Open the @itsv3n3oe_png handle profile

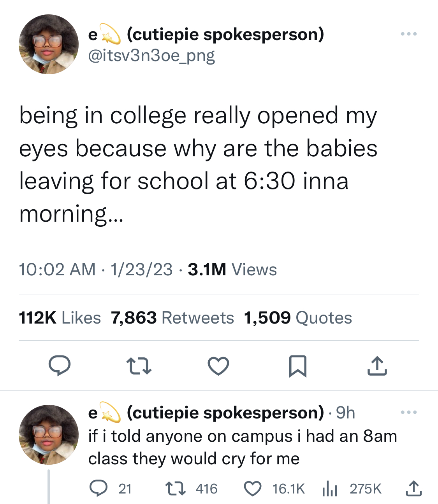(151, 55)
